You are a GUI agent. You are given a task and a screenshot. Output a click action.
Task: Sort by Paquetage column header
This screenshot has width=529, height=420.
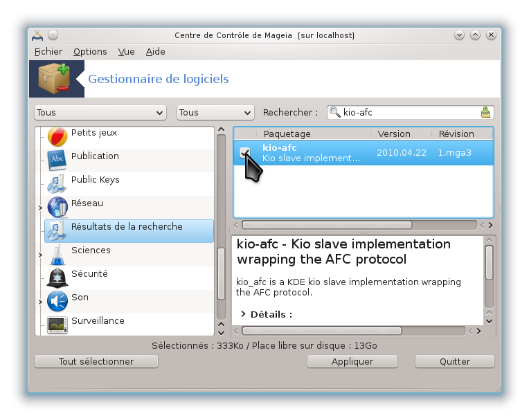pyautogui.click(x=312, y=134)
